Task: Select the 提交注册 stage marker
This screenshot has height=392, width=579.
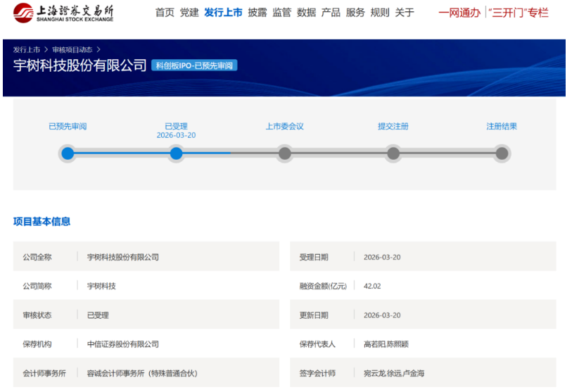Action: click(393, 153)
